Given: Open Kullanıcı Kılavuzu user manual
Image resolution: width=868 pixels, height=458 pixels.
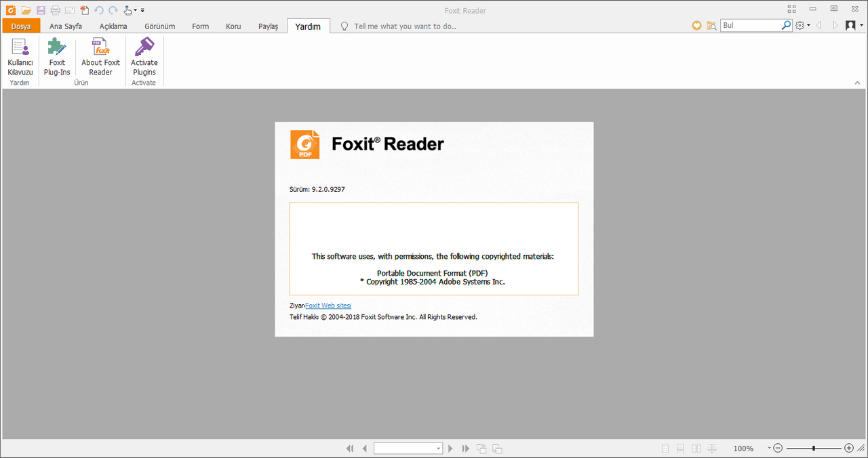Looking at the screenshot, I should tap(20, 57).
